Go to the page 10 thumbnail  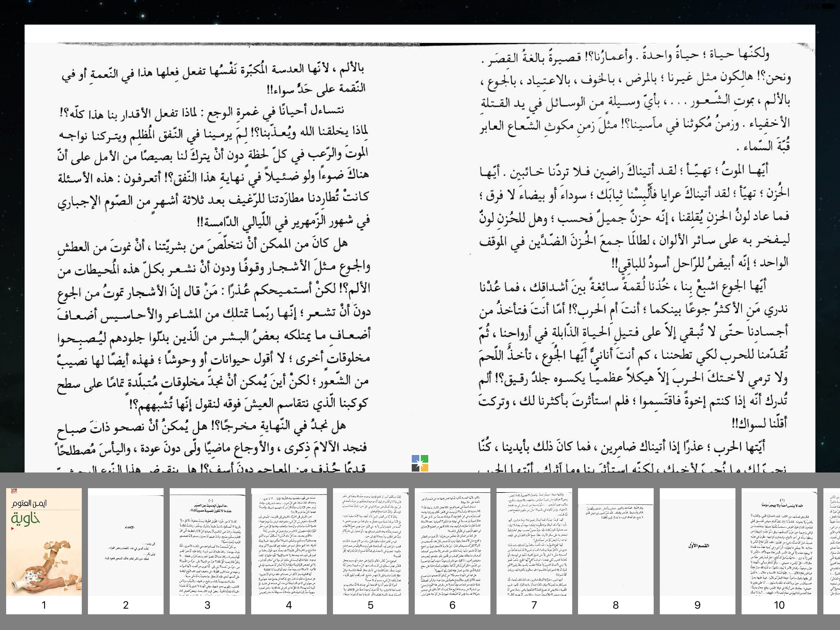point(779,551)
